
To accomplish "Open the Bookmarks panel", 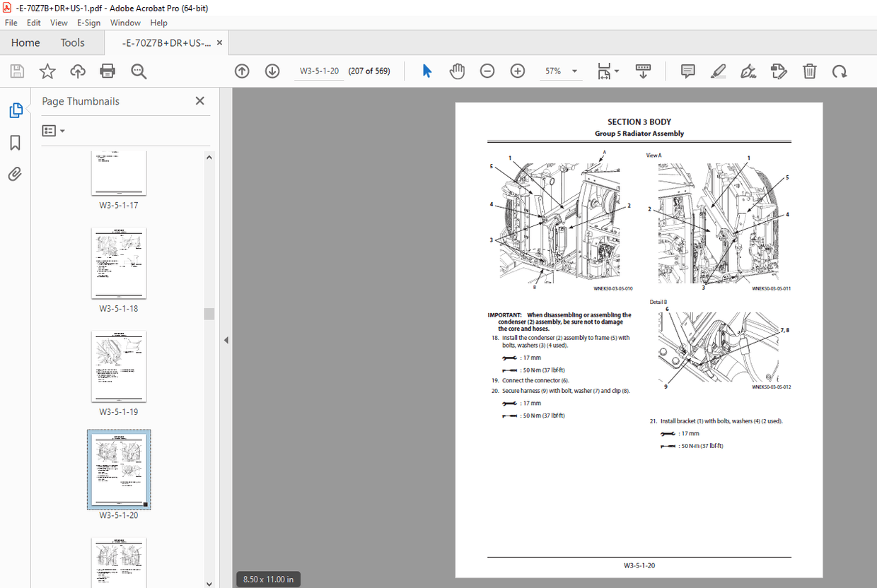I will [15, 142].
